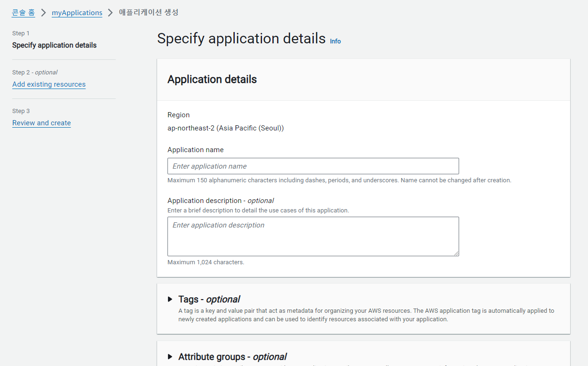The height and width of the screenshot is (366, 588).
Task: Click the "Attribute groups - optional" heading text
Action: [x=232, y=357]
